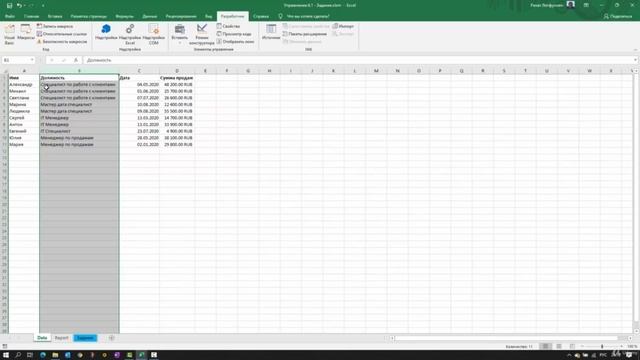Image resolution: width=640 pixels, height=360 pixels.
Task: Add a new sheet with plus button
Action: click(111, 338)
